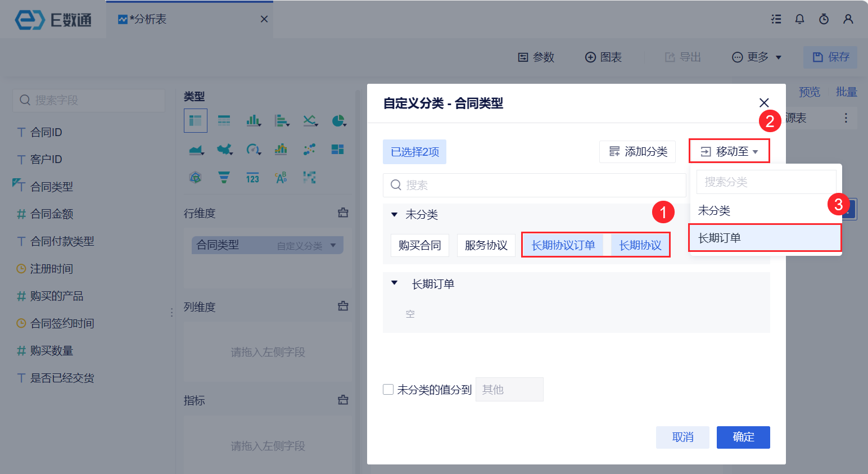Click the 搜索字段 field
The image size is (868, 474).
tap(89, 100)
